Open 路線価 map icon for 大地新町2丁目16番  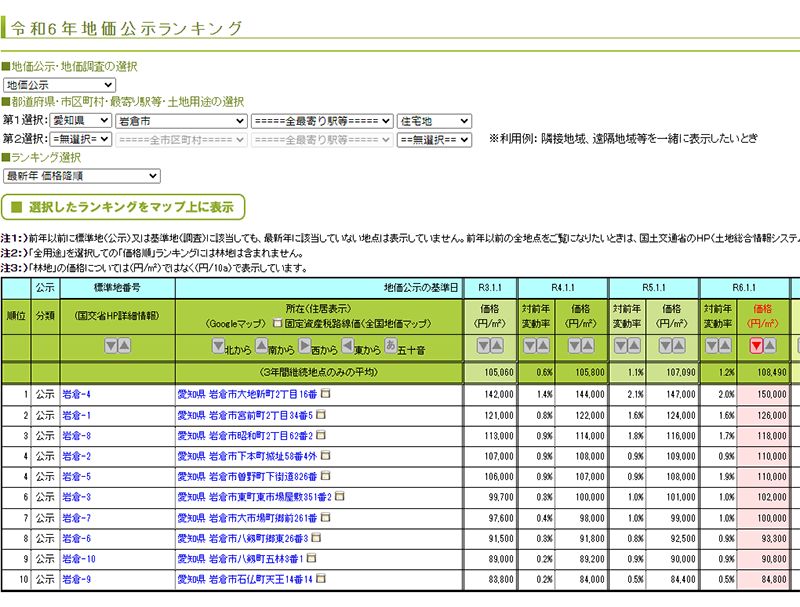[x=326, y=393]
